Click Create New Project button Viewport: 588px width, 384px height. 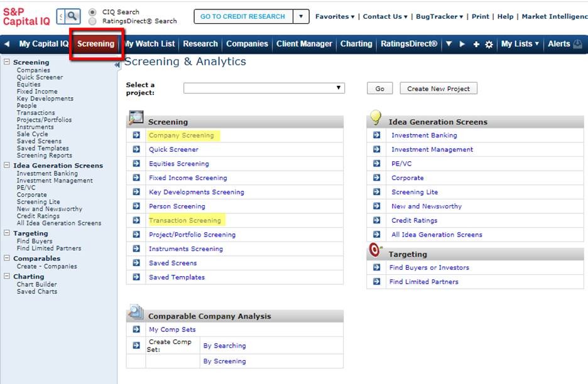[438, 89]
